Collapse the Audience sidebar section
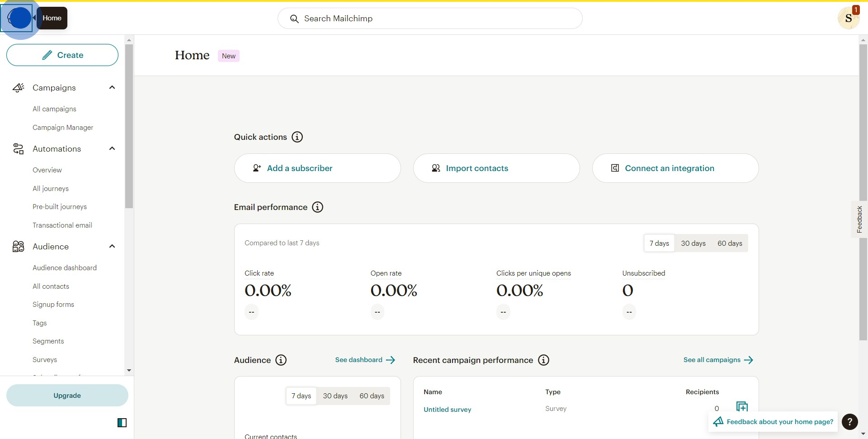 pos(112,246)
